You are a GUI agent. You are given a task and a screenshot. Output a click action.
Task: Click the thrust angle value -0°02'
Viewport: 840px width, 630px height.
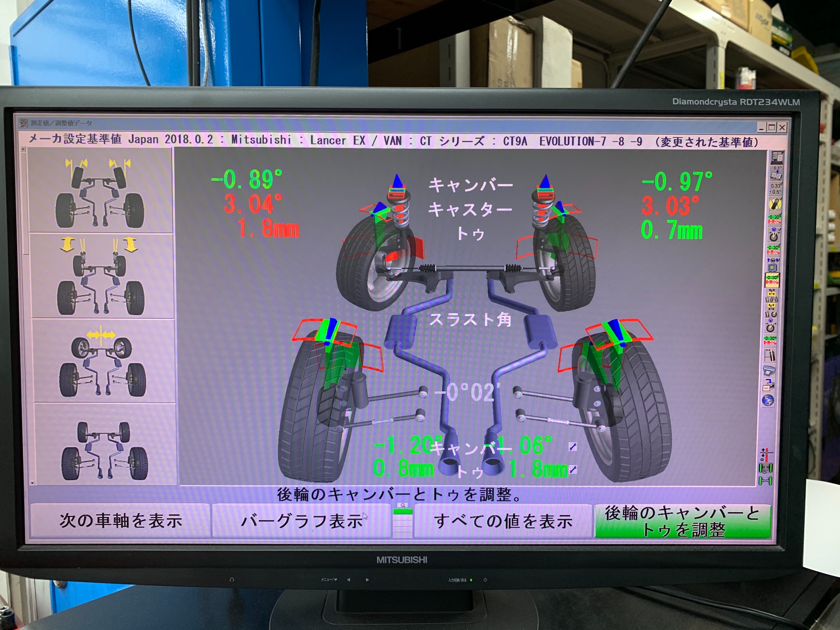(x=468, y=392)
